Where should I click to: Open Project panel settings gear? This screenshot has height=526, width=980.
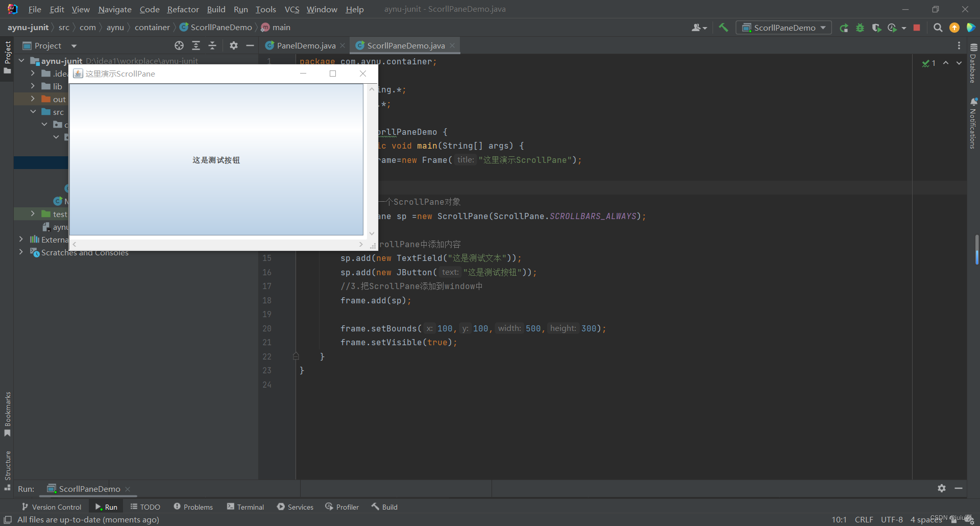click(234, 45)
